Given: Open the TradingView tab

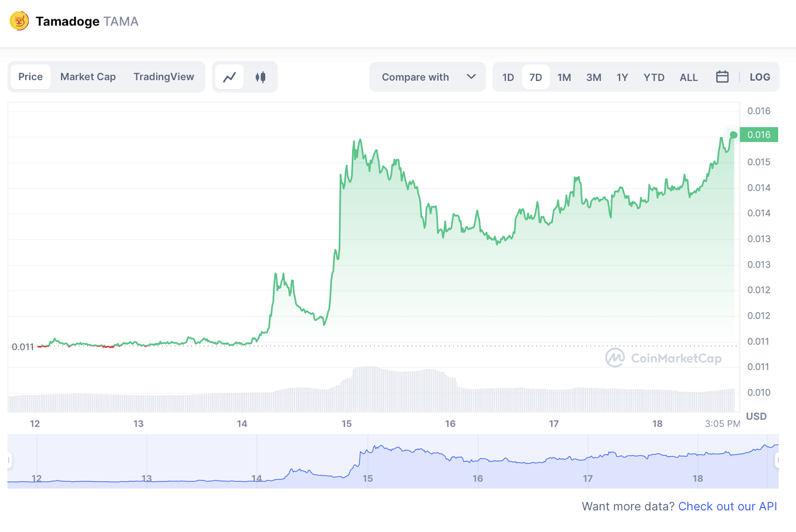Looking at the screenshot, I should [x=164, y=77].
